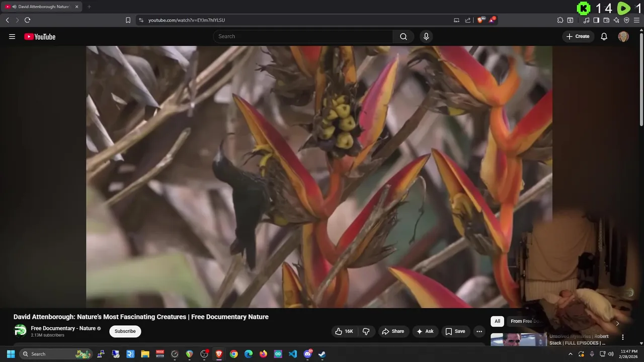Open the more actions three-dot menu
644x362 pixels.
click(x=479, y=331)
